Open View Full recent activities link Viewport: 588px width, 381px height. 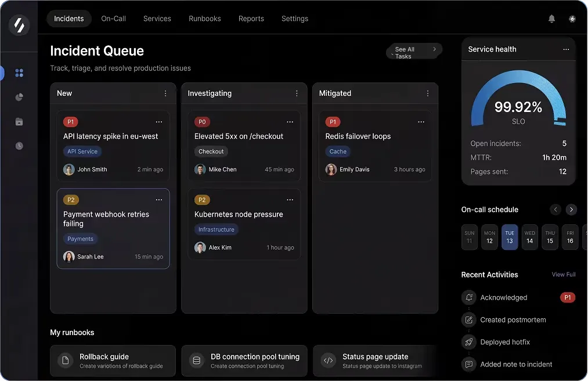tap(564, 274)
